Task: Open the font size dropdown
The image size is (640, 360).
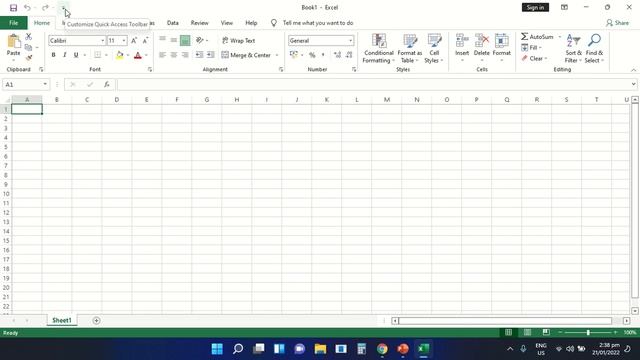Action: (124, 40)
